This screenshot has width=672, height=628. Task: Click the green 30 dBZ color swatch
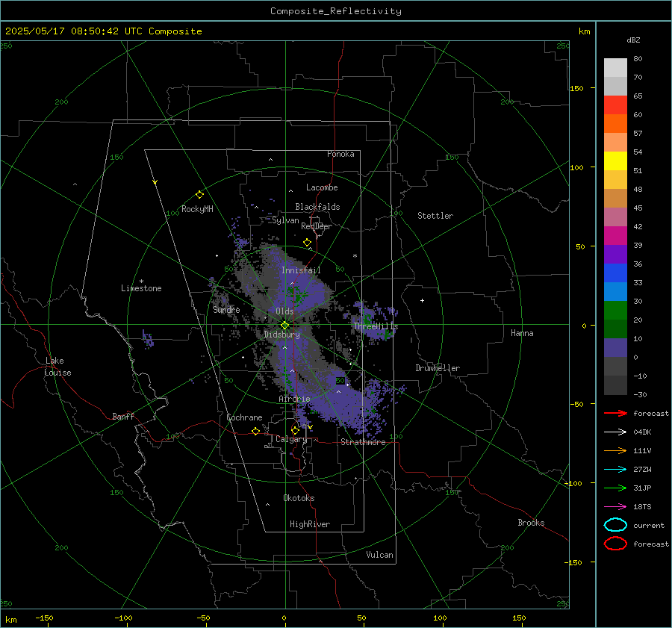pos(615,311)
